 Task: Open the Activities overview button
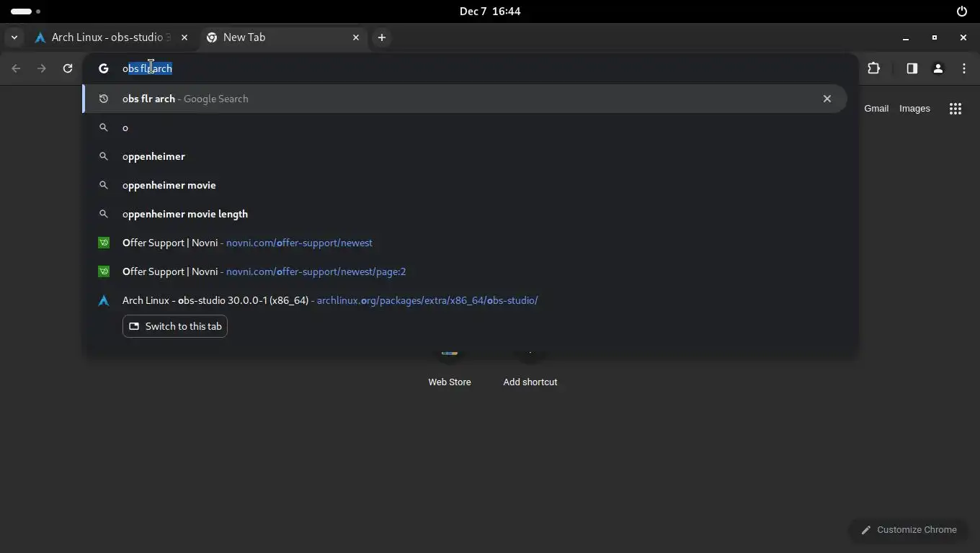point(26,12)
